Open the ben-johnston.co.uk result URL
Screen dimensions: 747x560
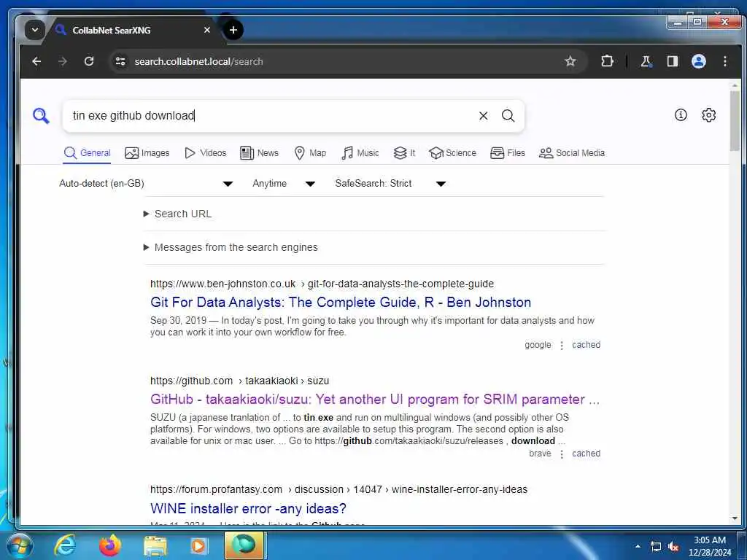click(322, 284)
